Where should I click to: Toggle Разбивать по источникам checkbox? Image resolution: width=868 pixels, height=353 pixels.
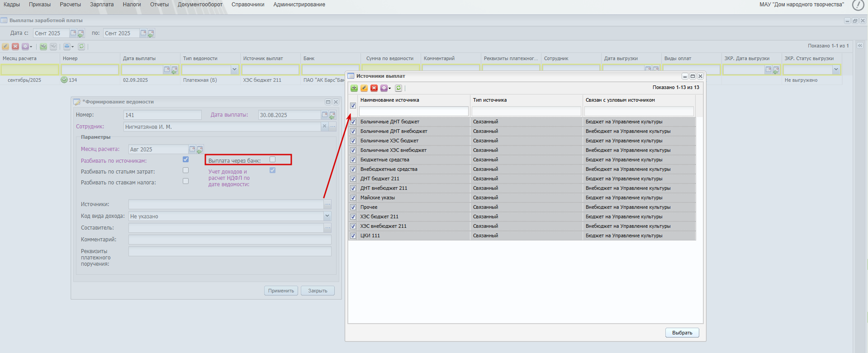tap(185, 159)
